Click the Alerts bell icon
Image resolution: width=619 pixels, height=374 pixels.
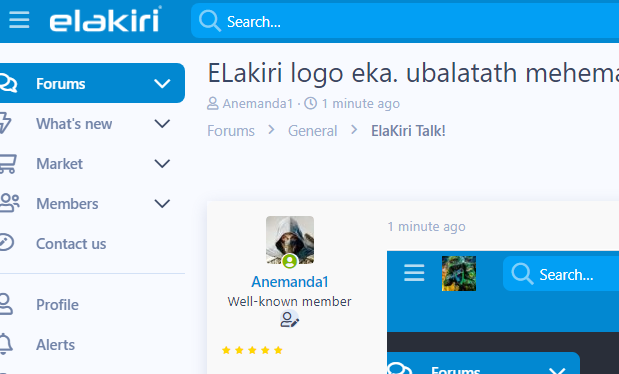6,344
